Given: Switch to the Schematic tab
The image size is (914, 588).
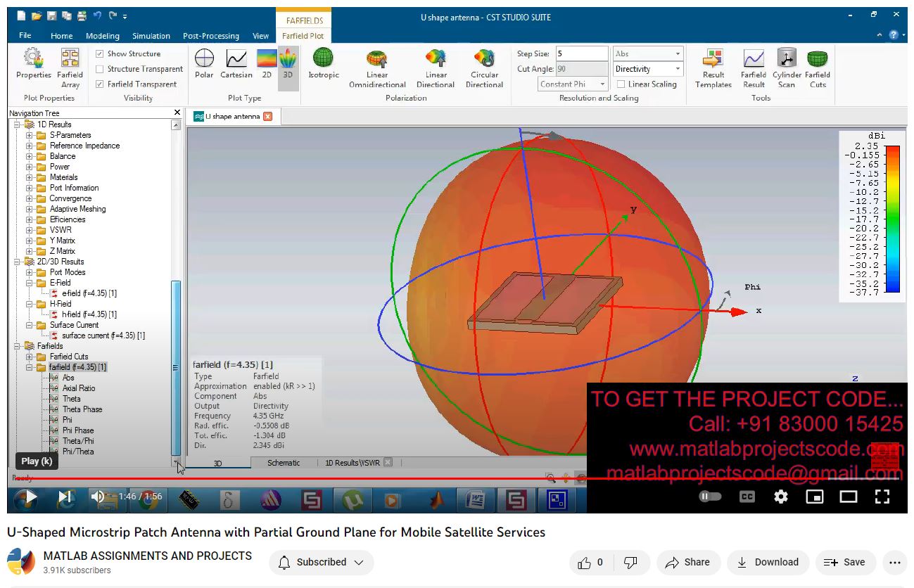Looking at the screenshot, I should click(x=284, y=463).
